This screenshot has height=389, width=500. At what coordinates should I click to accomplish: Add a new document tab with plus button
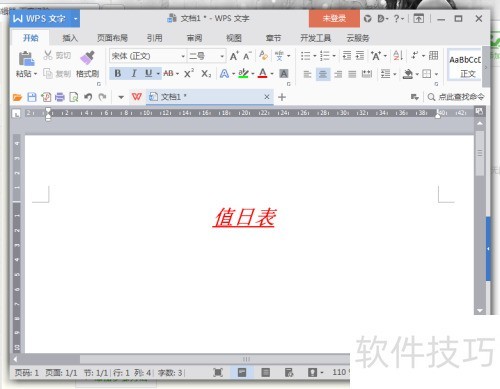282,97
